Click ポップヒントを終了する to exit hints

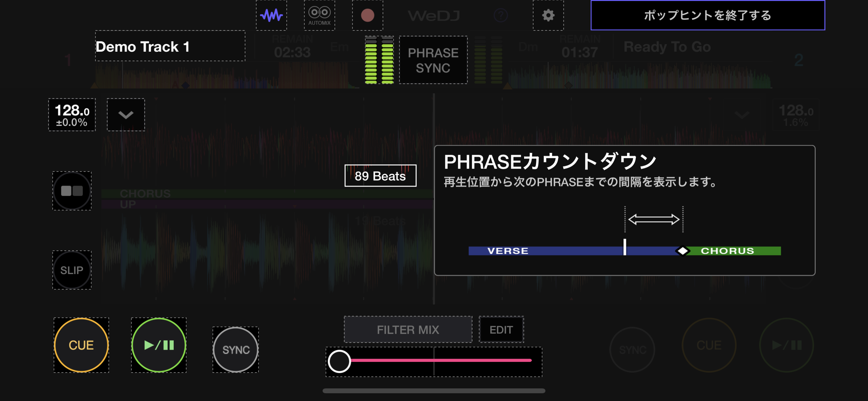point(708,15)
